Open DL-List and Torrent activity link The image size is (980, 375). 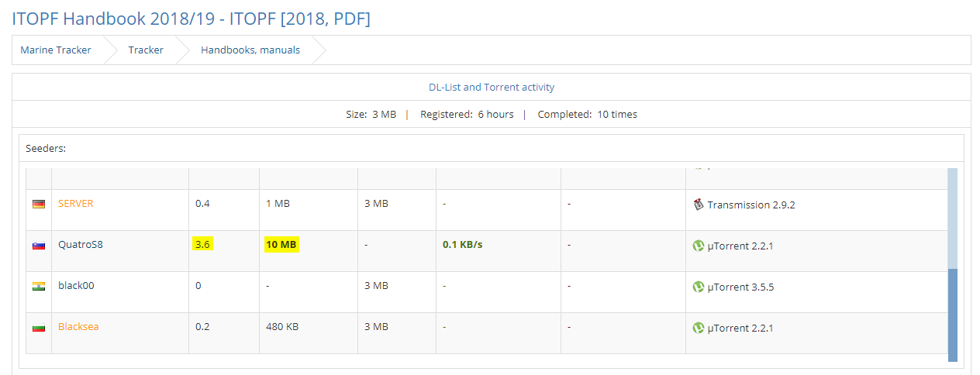(492, 88)
